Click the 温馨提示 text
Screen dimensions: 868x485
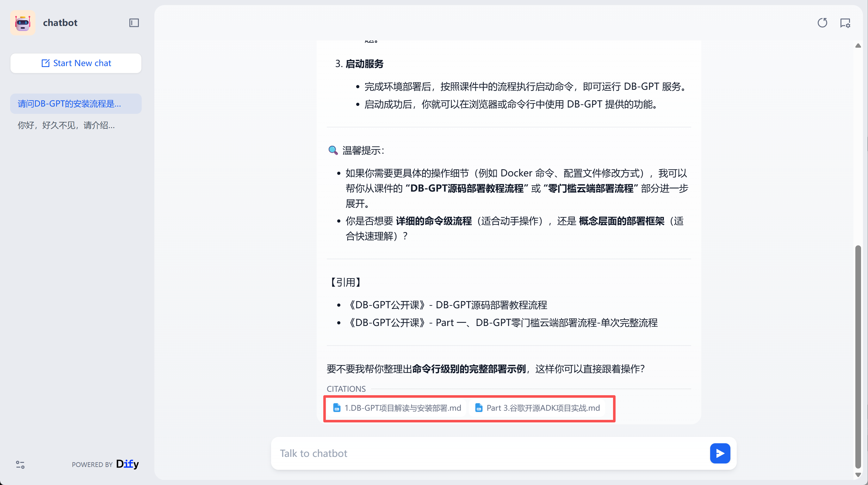pyautogui.click(x=363, y=150)
